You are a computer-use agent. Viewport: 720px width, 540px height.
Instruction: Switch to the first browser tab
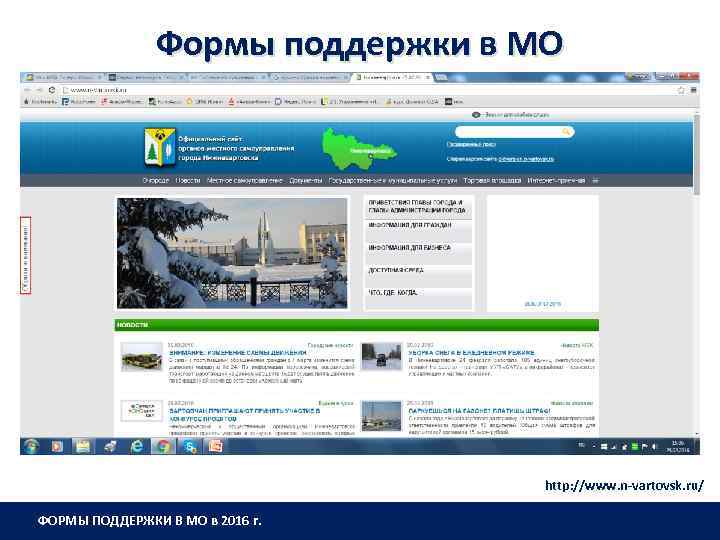point(64,78)
